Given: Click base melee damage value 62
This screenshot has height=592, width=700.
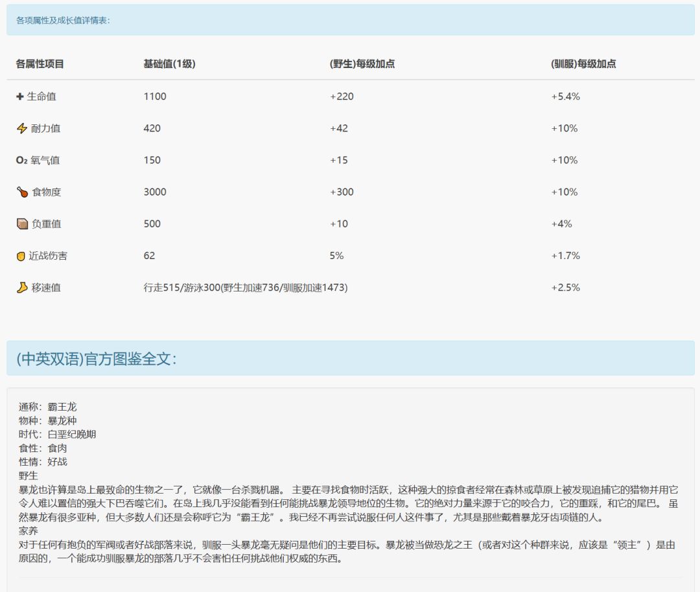Looking at the screenshot, I should pyautogui.click(x=149, y=256).
